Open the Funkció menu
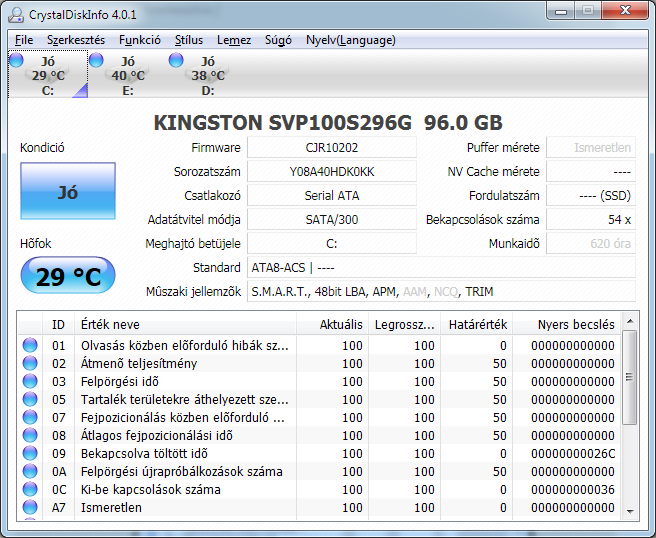The image size is (656, 538). point(140,40)
